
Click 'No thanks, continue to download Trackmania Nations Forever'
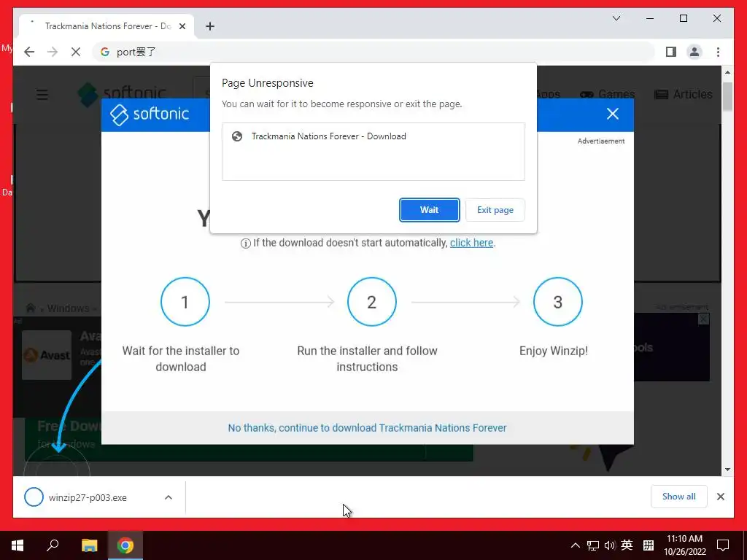point(367,427)
